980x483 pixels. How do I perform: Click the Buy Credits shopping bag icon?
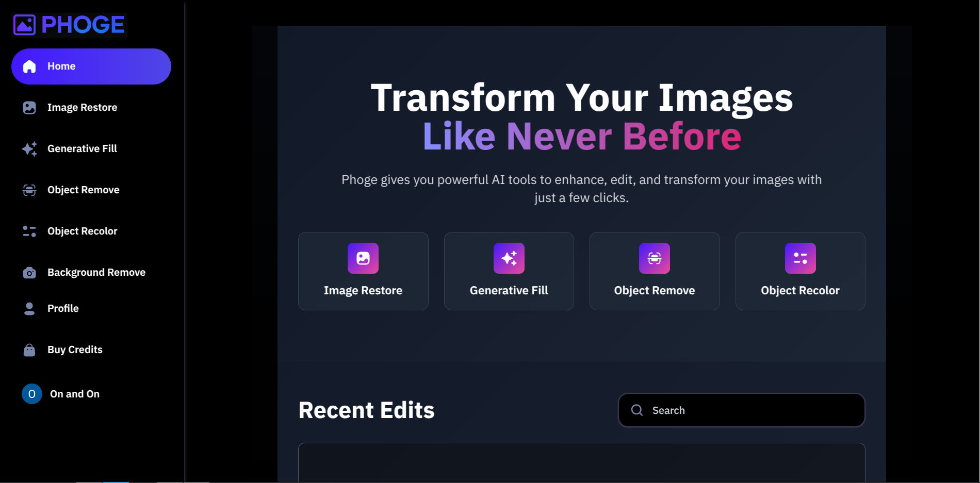(x=29, y=349)
